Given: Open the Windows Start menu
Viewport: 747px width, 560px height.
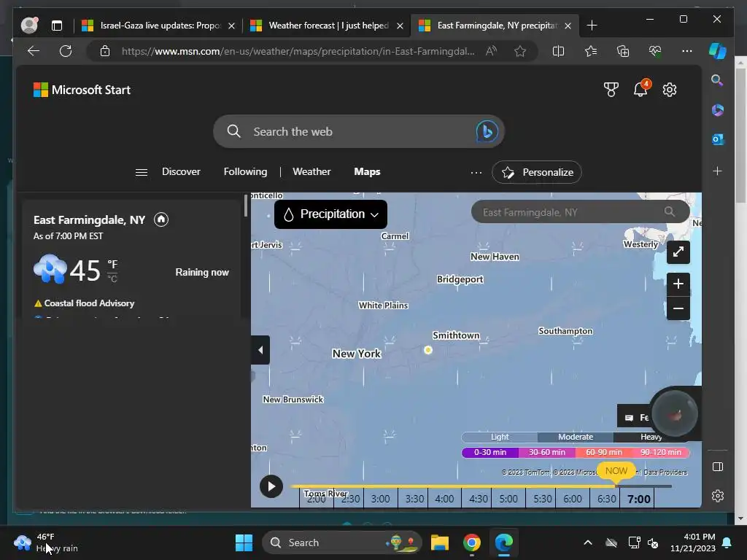Looking at the screenshot, I should pyautogui.click(x=244, y=542).
